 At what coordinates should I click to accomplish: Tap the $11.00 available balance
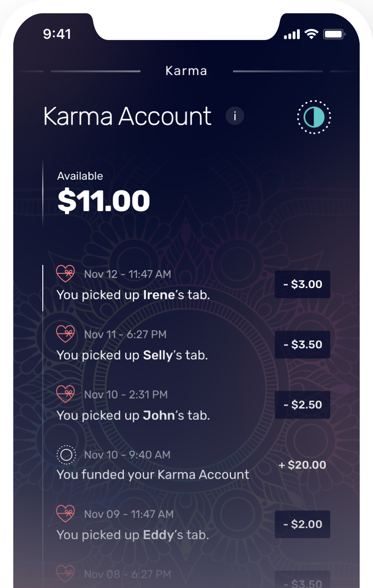[104, 201]
